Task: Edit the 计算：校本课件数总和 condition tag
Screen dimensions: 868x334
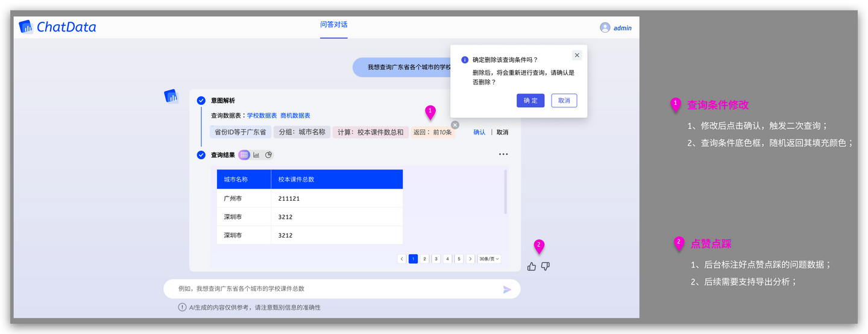Action: (x=371, y=132)
